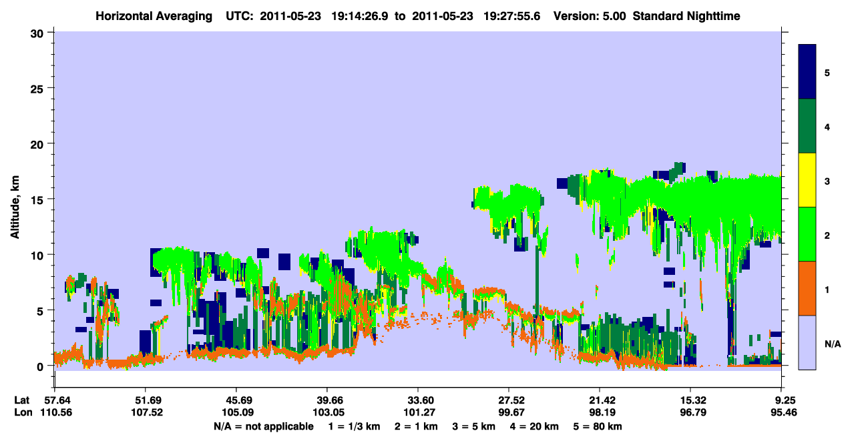Click the colorbar label '4'
The height and width of the screenshot is (445, 868).
click(x=827, y=126)
